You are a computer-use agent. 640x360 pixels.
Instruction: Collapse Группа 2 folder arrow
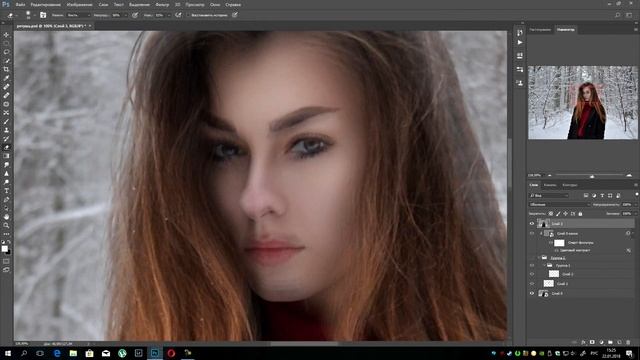click(539, 258)
